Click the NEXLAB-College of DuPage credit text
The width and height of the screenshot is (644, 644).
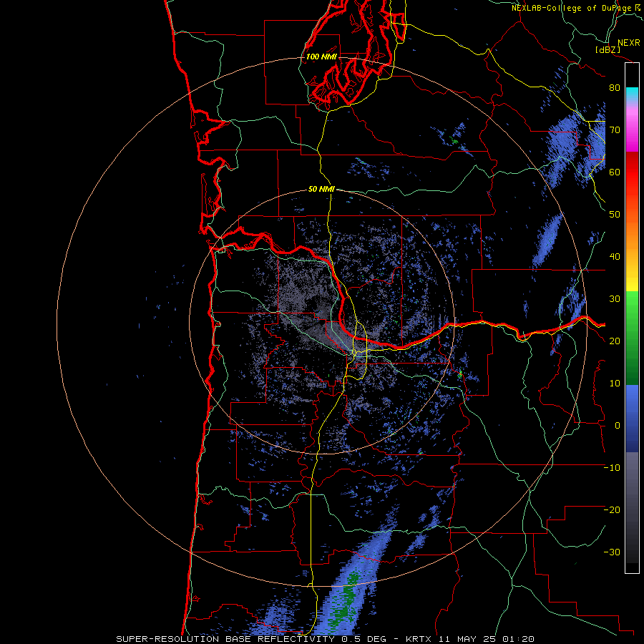[x=572, y=8]
